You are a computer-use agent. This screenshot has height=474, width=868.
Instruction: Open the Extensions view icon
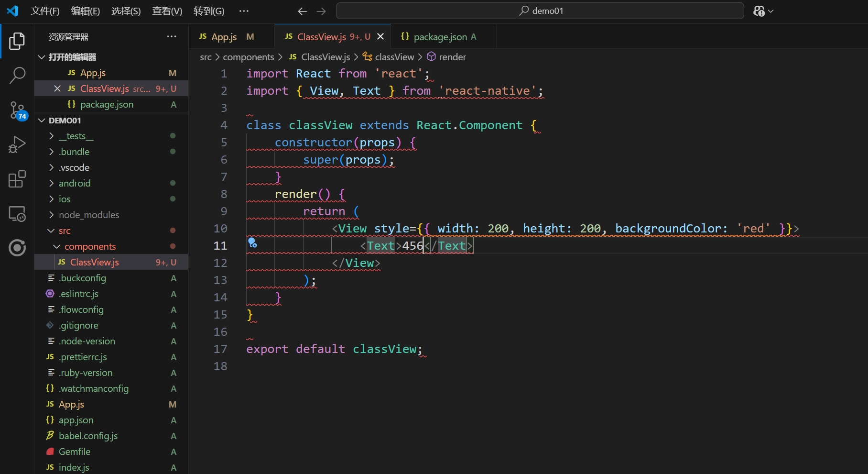point(17,179)
